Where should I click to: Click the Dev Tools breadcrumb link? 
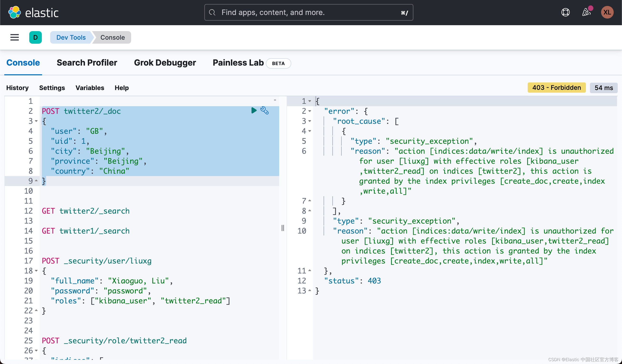tap(71, 37)
